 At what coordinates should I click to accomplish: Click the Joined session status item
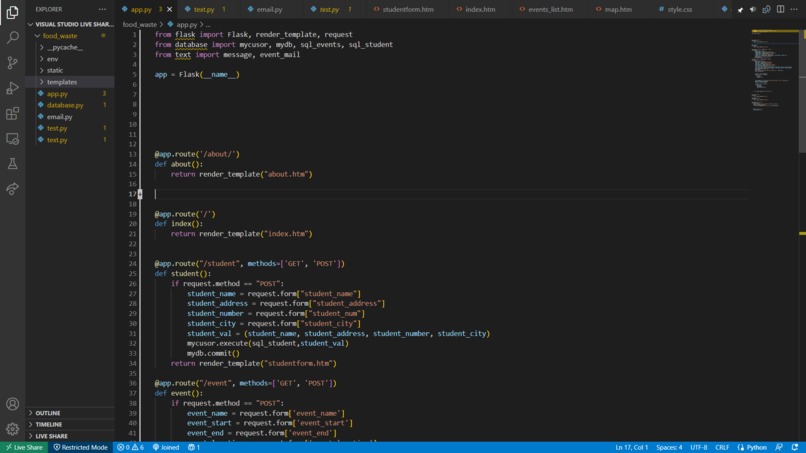[166, 447]
